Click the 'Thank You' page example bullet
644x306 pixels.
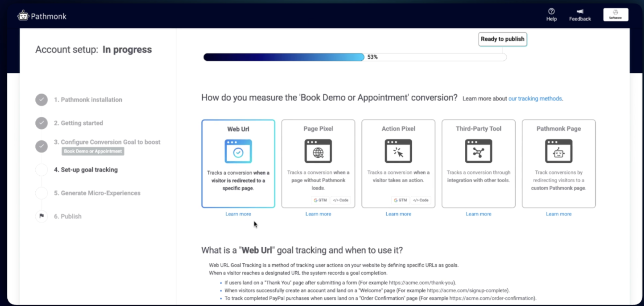[x=340, y=283]
